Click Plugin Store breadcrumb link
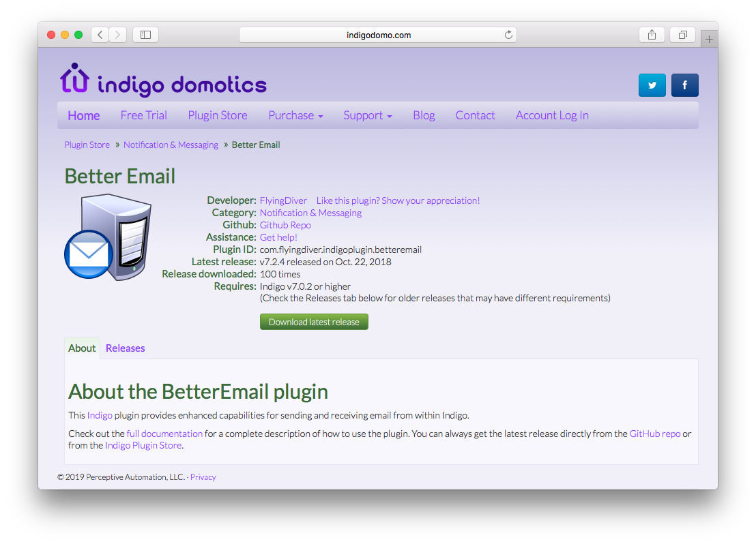Viewport: 756px width, 544px height. [87, 145]
